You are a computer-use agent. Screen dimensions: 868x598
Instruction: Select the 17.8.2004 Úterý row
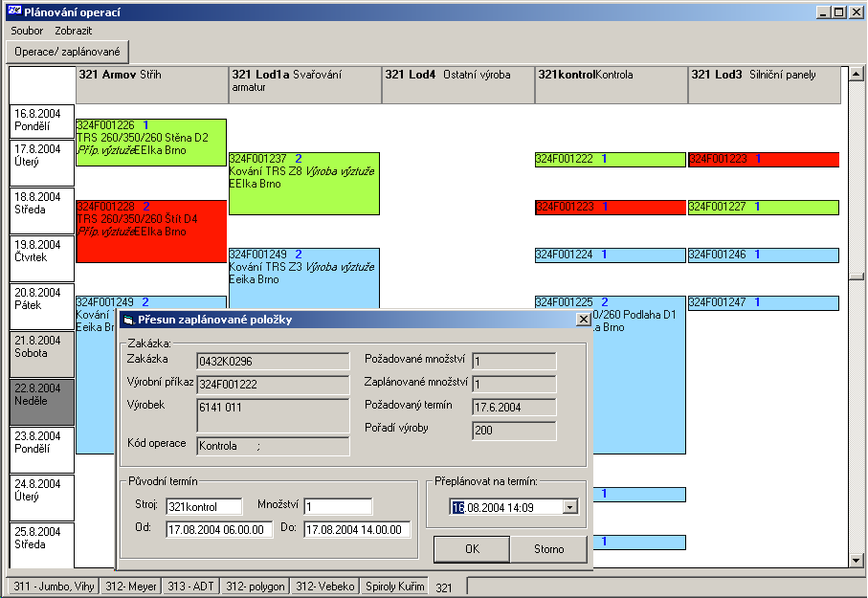coord(42,163)
